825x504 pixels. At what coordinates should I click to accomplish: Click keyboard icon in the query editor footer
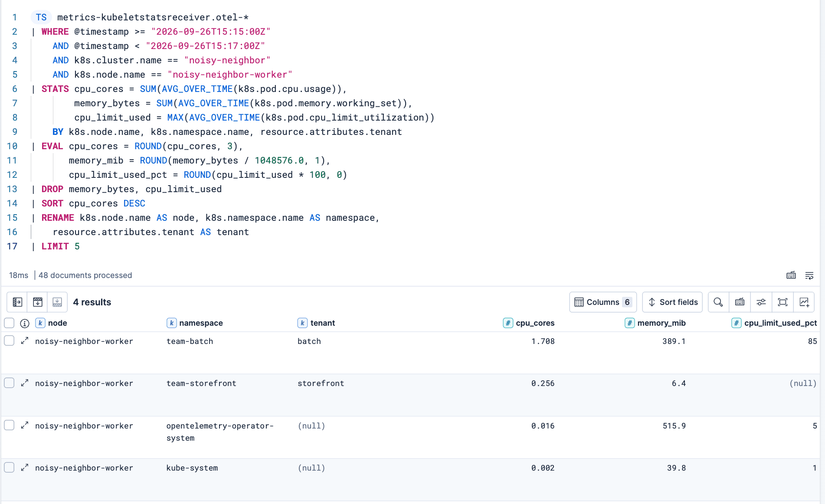click(x=791, y=275)
